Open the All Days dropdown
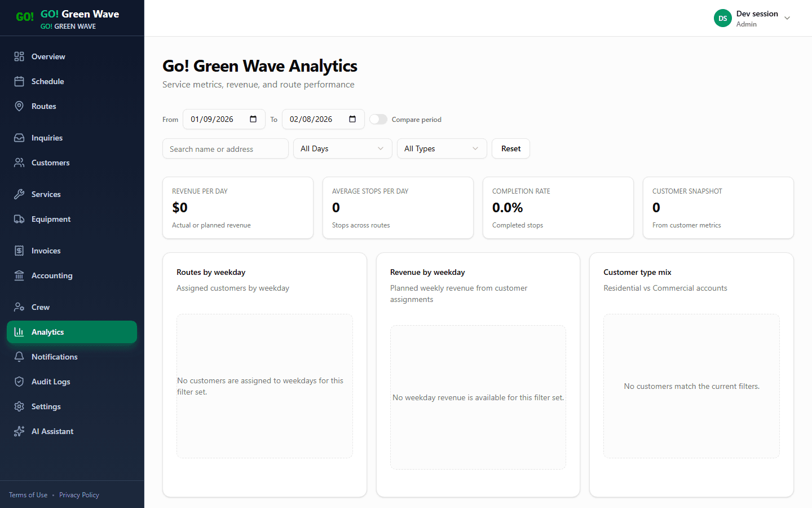The width and height of the screenshot is (812, 508). [342, 148]
